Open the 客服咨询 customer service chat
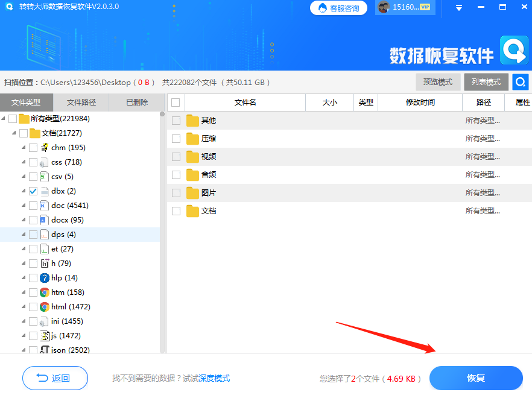The width and height of the screenshot is (532, 401). coord(338,8)
